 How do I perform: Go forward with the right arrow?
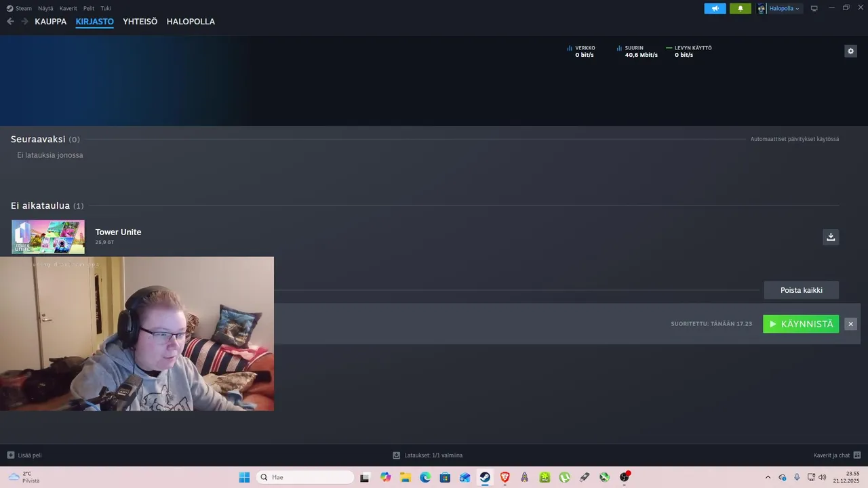pyautogui.click(x=24, y=22)
